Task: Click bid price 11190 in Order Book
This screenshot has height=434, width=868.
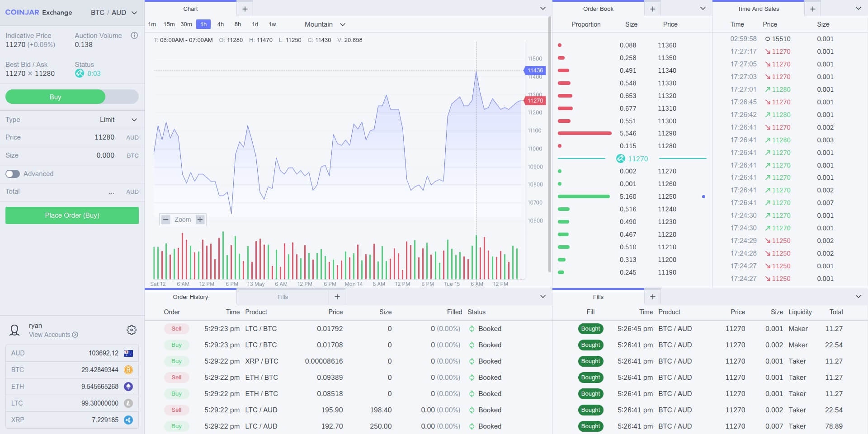Action: (667, 272)
